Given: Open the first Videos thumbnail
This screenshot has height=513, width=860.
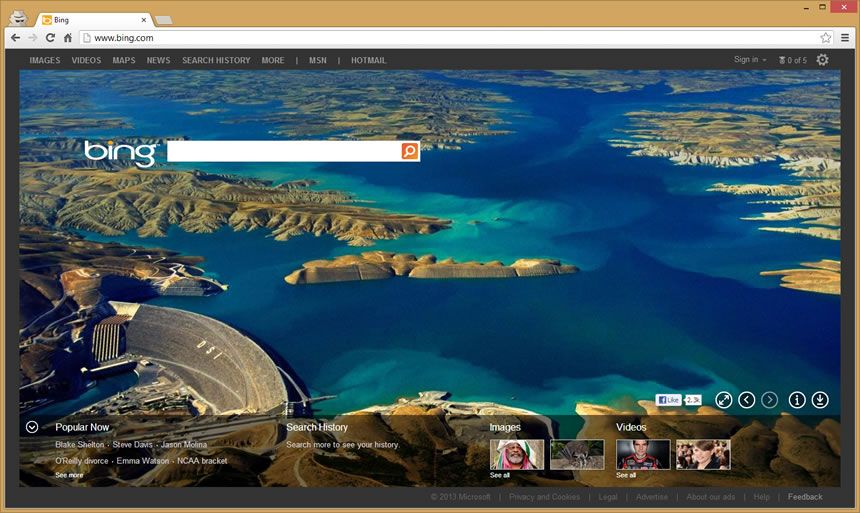Looking at the screenshot, I should [x=643, y=454].
